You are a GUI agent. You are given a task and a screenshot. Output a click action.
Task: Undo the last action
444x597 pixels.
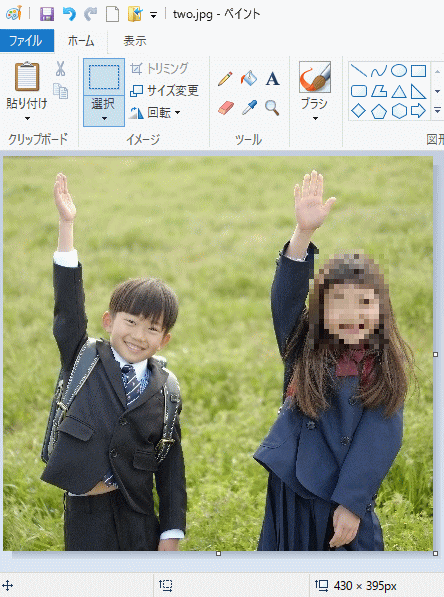(x=69, y=14)
